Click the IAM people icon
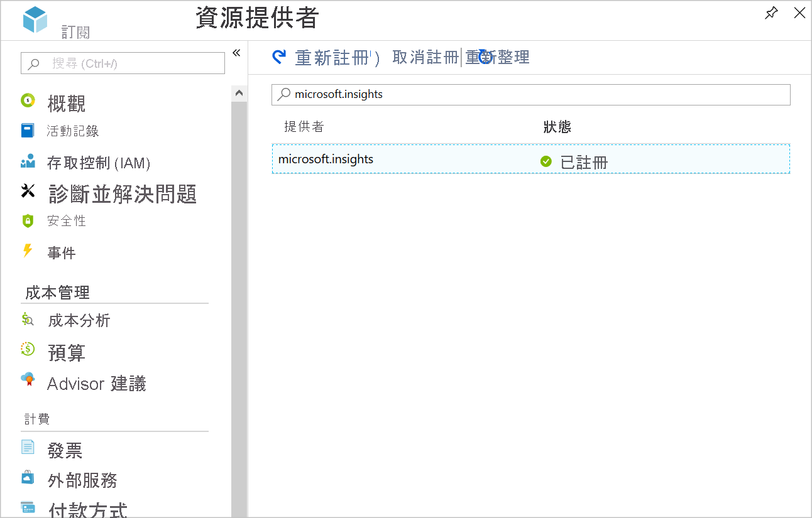This screenshot has height=518, width=812. pyautogui.click(x=28, y=161)
